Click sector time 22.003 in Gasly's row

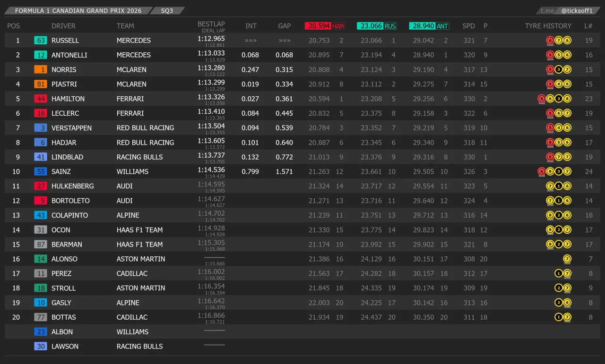pos(319,303)
